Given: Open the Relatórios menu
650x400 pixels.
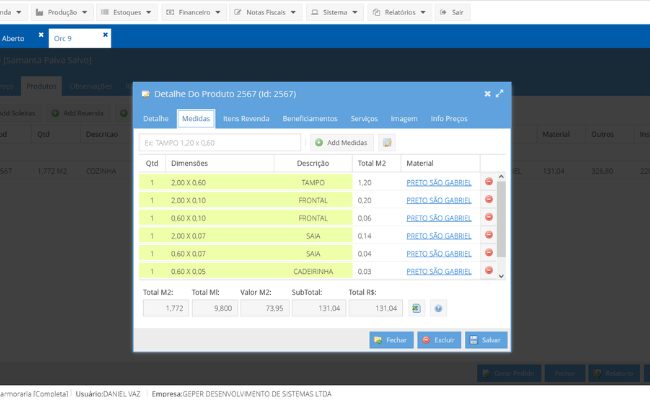Looking at the screenshot, I should tap(400, 12).
